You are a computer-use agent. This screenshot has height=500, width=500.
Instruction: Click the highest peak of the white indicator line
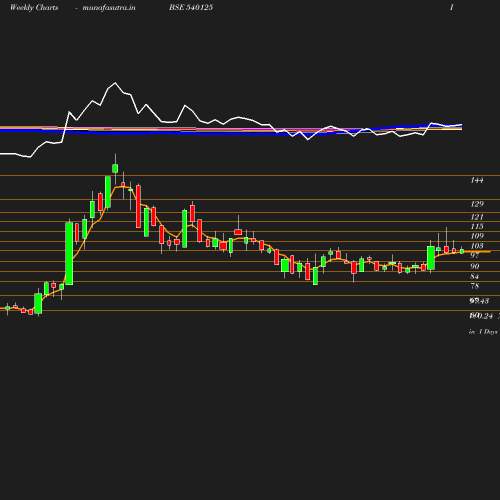click(x=115, y=82)
